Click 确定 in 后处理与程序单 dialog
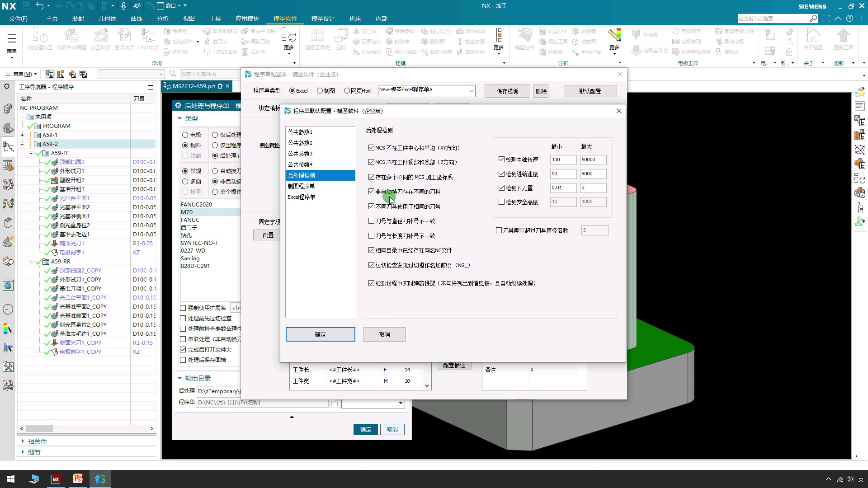 click(x=365, y=430)
